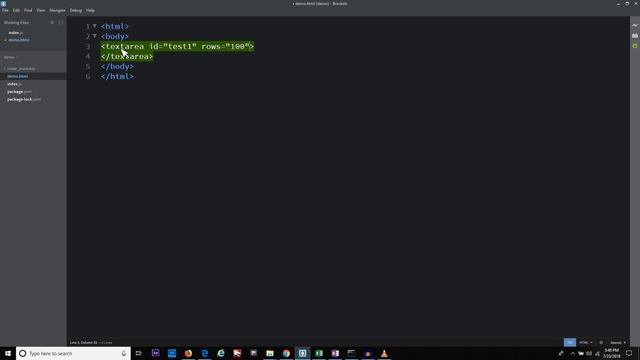
Task: Click the line and column status text
Action: point(91,342)
